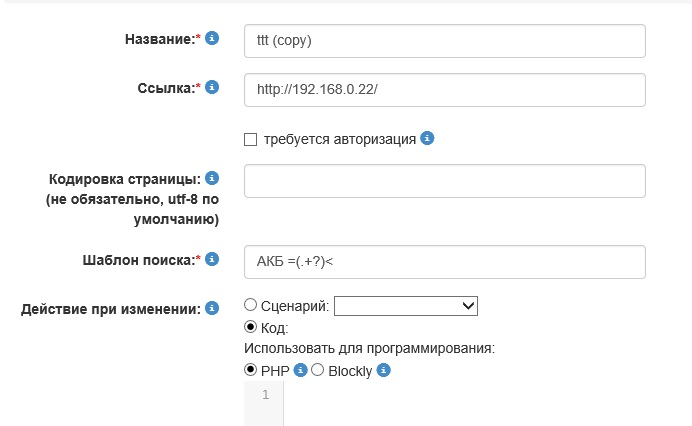
Task: Show the hint icon for Шаблон поиска
Action: tap(212, 259)
